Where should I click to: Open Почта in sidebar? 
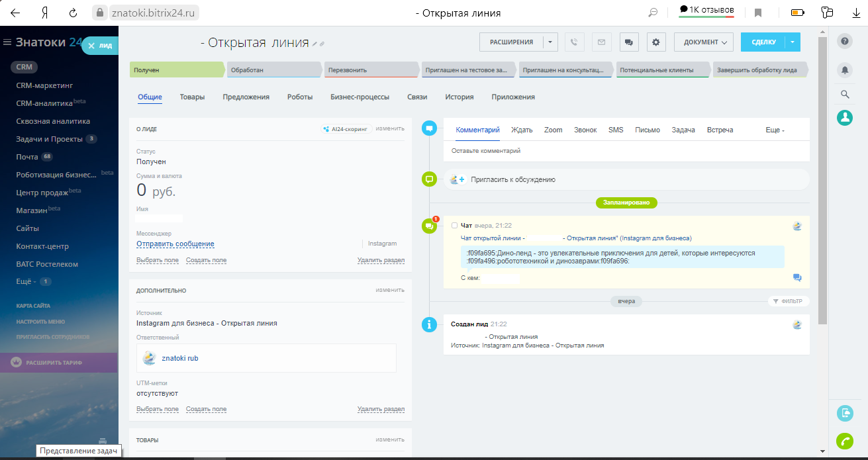click(27, 157)
